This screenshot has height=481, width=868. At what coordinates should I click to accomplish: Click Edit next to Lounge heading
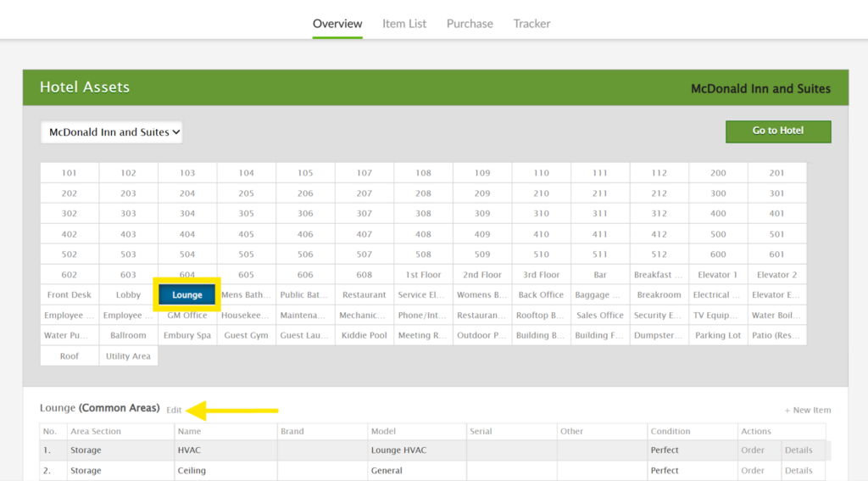click(x=174, y=410)
